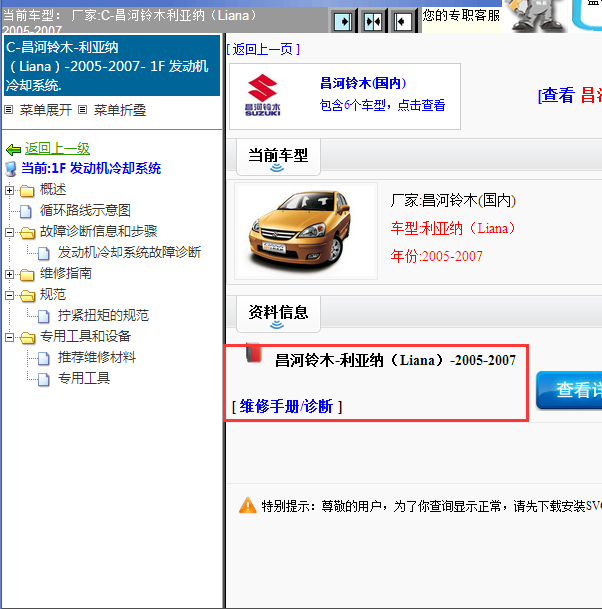Click the 查看 昌河 link at right

pyautogui.click(x=570, y=95)
